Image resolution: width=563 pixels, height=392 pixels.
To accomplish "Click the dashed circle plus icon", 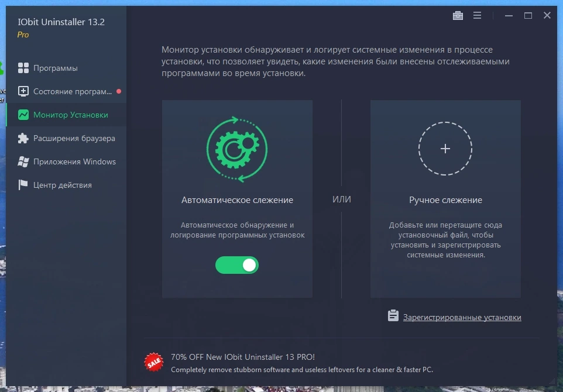I will 445,149.
